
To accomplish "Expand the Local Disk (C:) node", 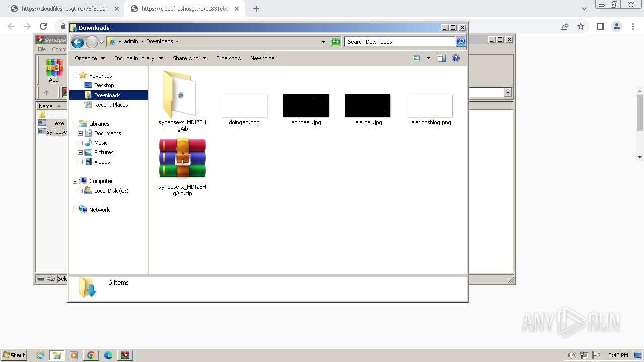I will [80, 191].
